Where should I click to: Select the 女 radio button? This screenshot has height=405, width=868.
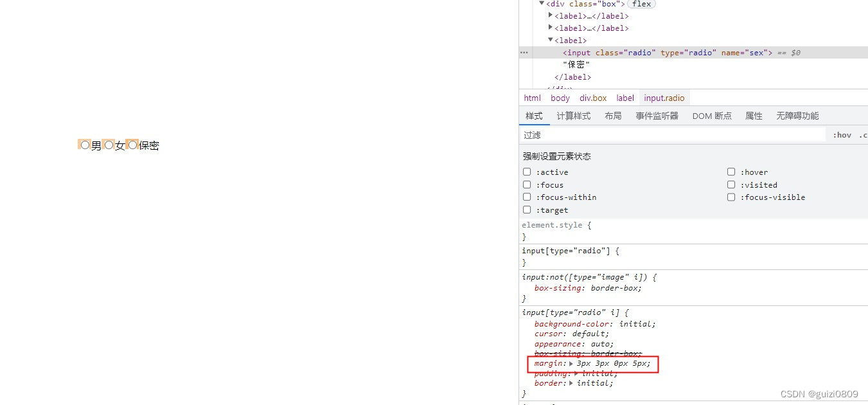[x=109, y=145]
